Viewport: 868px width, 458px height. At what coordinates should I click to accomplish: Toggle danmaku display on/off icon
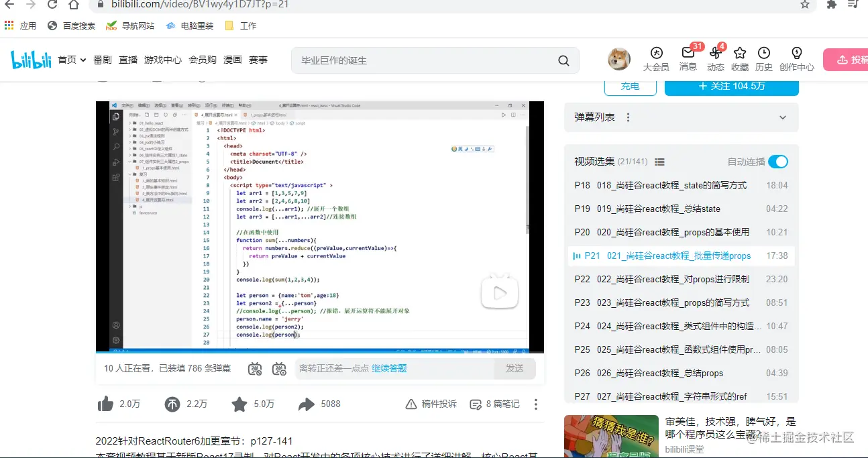click(x=255, y=368)
